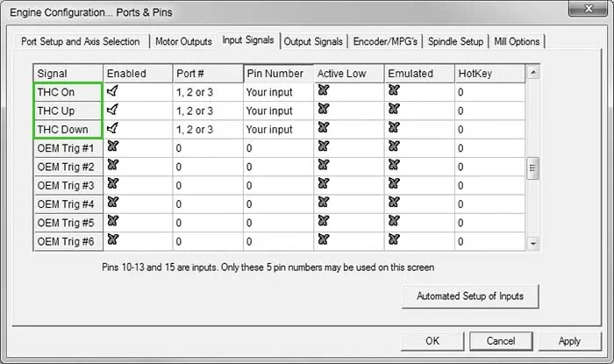Click scroll up arrow of signal list
This screenshot has width=614, height=364.
point(532,73)
